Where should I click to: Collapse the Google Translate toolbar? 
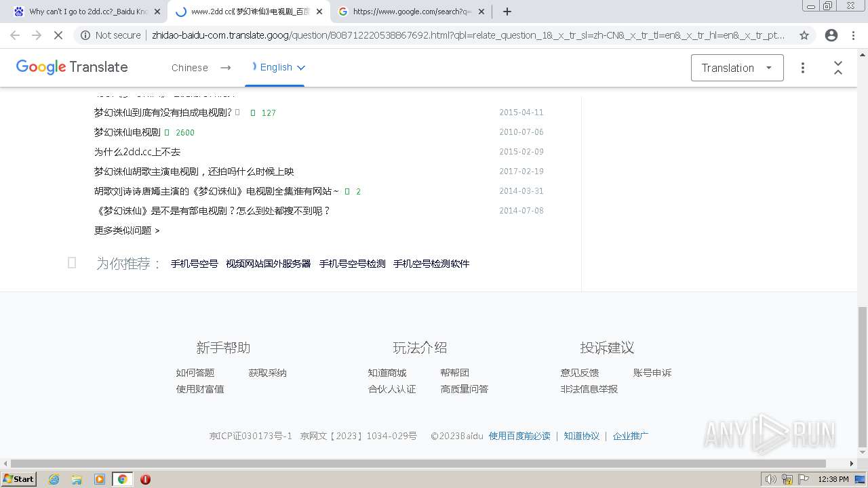point(838,68)
